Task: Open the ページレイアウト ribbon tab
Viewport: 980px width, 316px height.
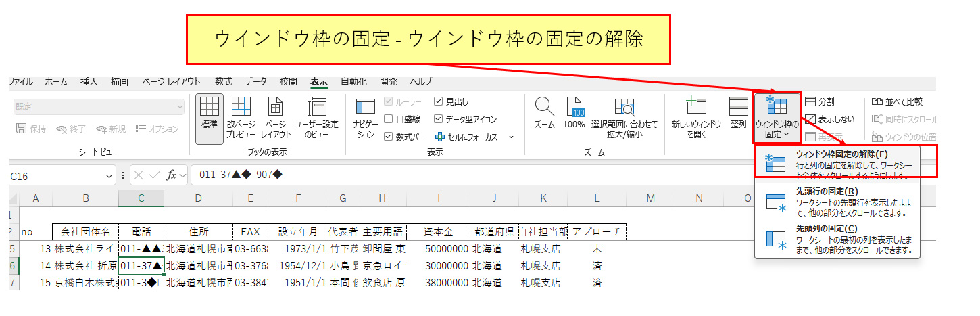Action: tap(171, 82)
